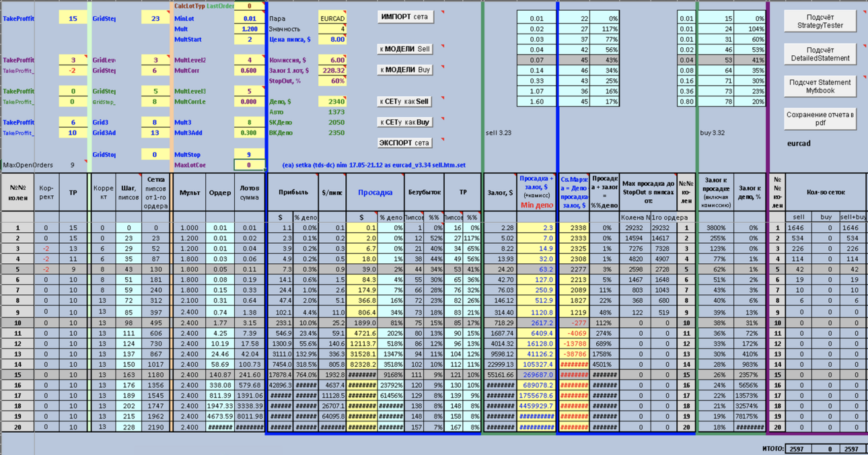Select the Залог 1 лот value 228.32
Image resolution: width=868 pixels, height=455 pixels.
click(x=332, y=70)
